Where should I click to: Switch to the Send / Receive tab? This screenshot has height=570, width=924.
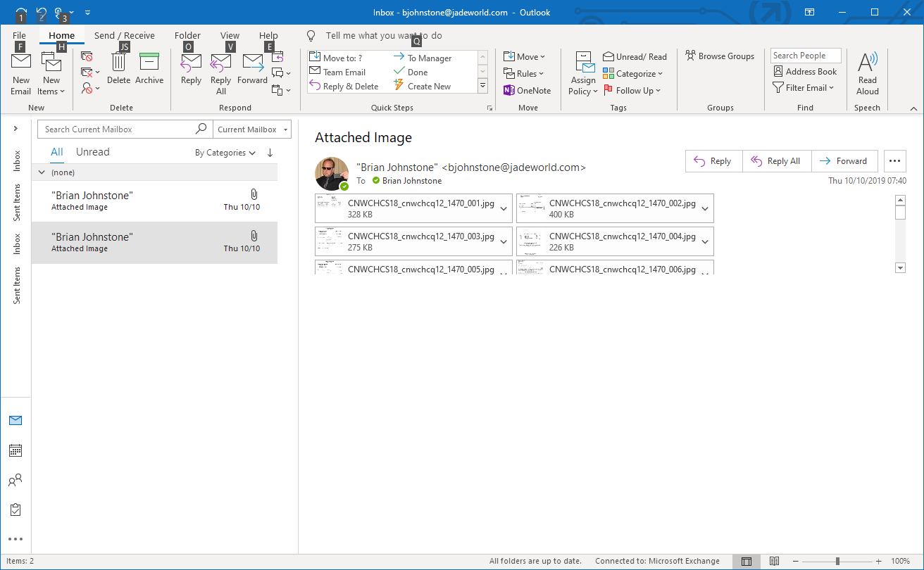[x=125, y=36]
